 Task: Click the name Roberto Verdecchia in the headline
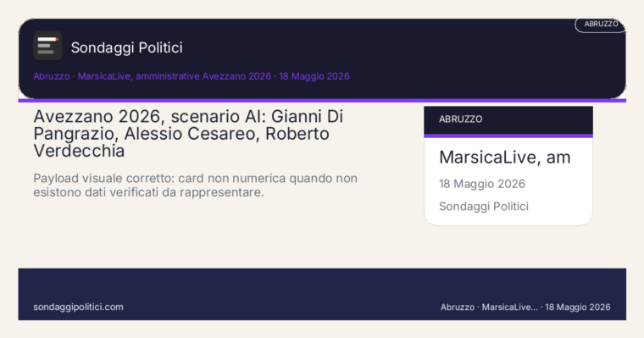[x=181, y=142]
